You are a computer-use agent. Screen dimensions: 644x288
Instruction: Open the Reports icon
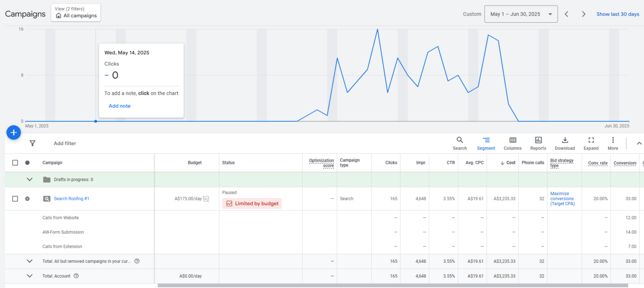(x=538, y=143)
